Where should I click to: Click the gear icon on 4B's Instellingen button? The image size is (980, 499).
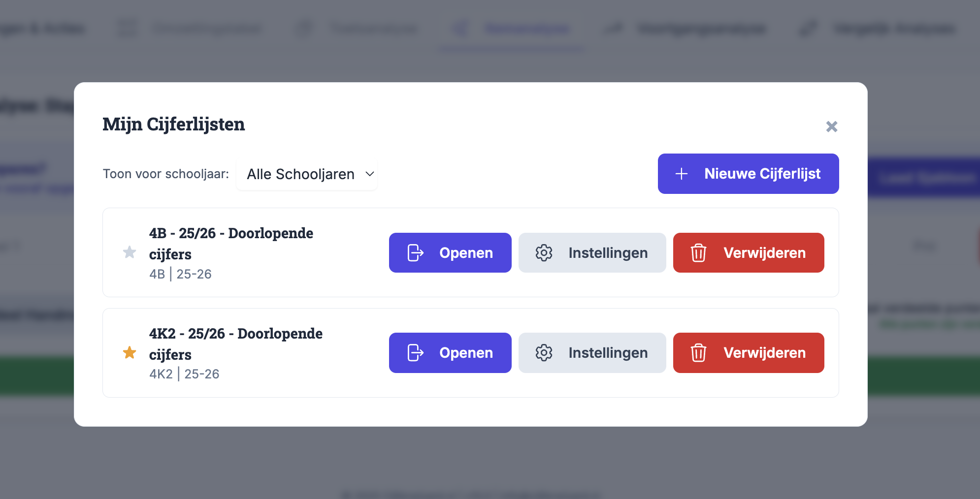(x=544, y=252)
